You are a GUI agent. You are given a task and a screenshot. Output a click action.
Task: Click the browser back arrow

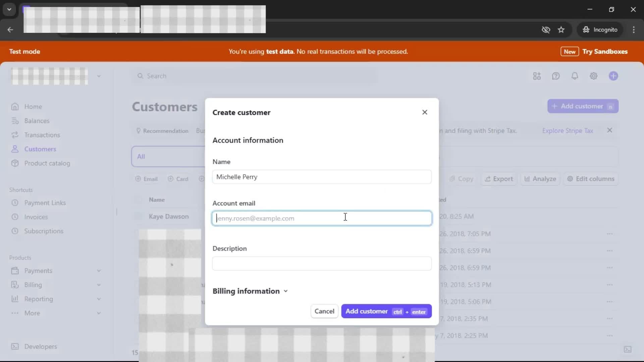10,30
